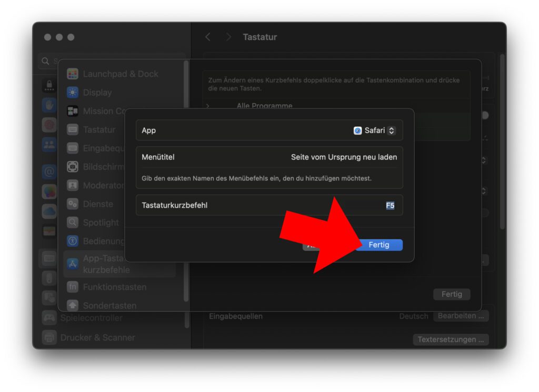Screen dimensions: 539x392
Task: Open the App popup showing Safari
Action: coord(375,130)
